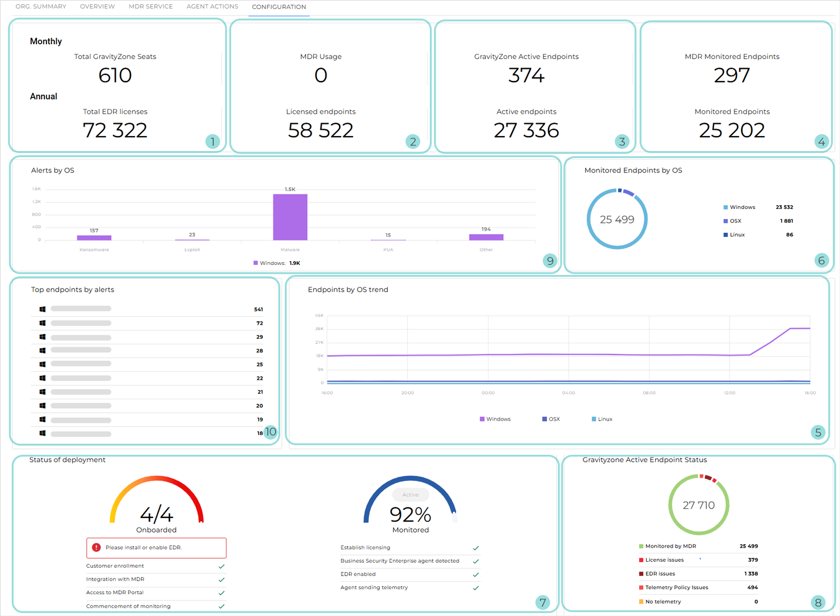The height and width of the screenshot is (616, 840).
Task: Open the Org. Summary tab
Action: point(41,7)
